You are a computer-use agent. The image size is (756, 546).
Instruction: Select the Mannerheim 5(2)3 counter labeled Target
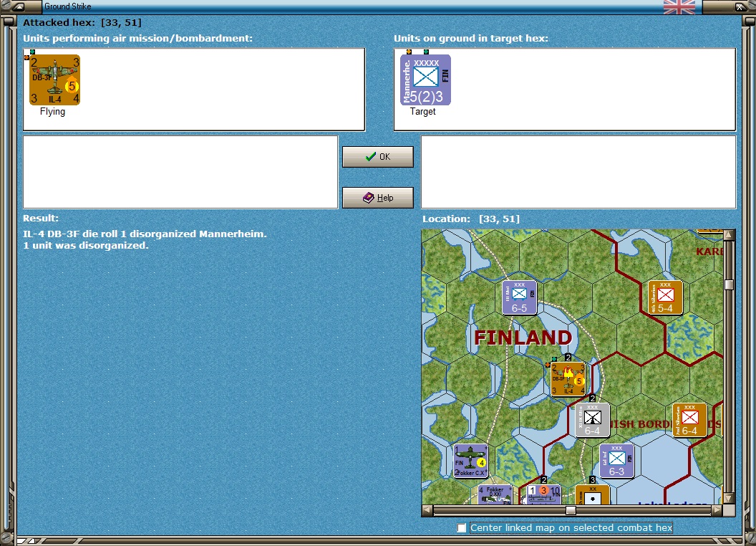coord(425,80)
